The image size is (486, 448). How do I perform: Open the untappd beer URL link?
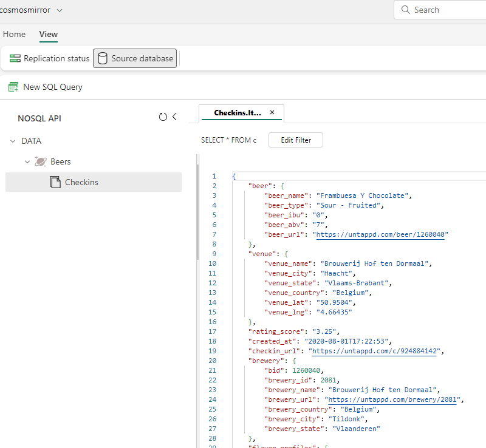pyautogui.click(x=382, y=234)
